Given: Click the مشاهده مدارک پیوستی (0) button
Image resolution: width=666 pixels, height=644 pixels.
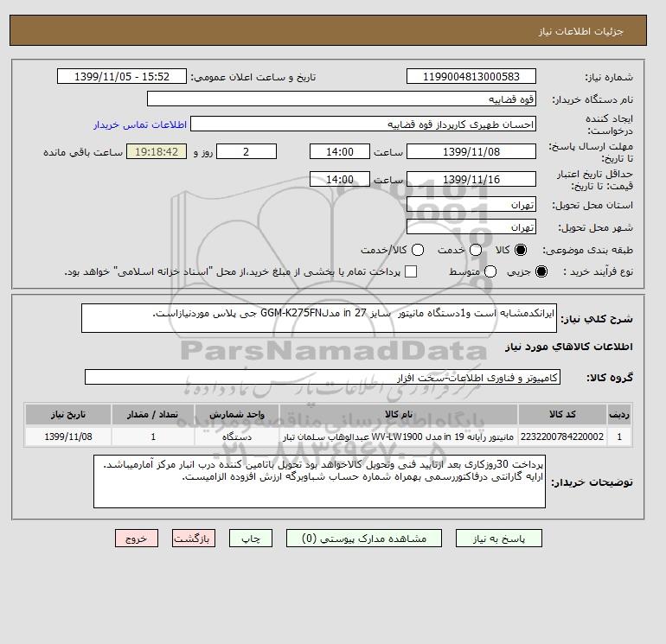Looking at the screenshot, I should tap(364, 539).
